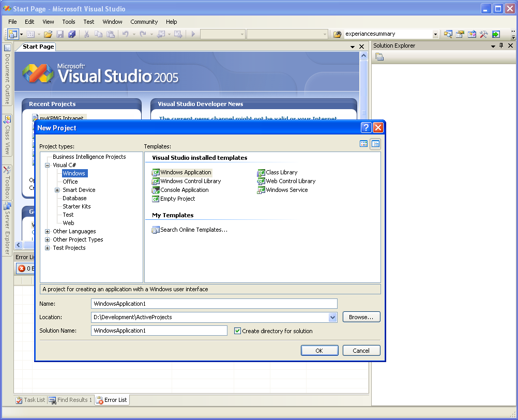Click the Navigate Backward toolbar icon

(x=161, y=34)
